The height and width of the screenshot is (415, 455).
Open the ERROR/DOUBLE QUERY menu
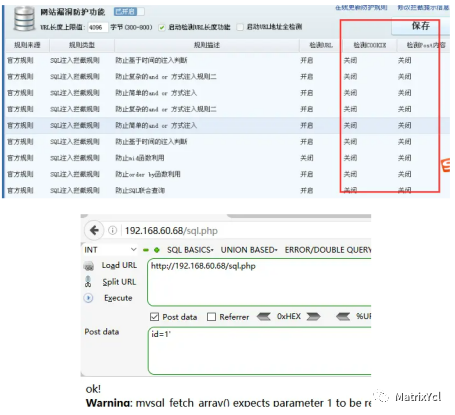pyautogui.click(x=328, y=250)
